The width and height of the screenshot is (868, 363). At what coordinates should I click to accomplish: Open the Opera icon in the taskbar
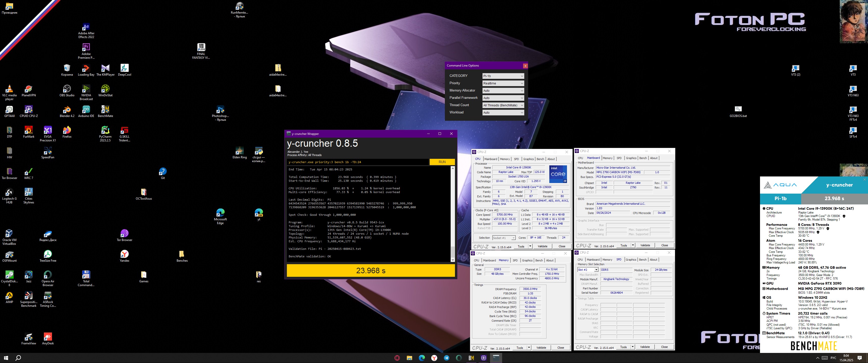point(397,358)
